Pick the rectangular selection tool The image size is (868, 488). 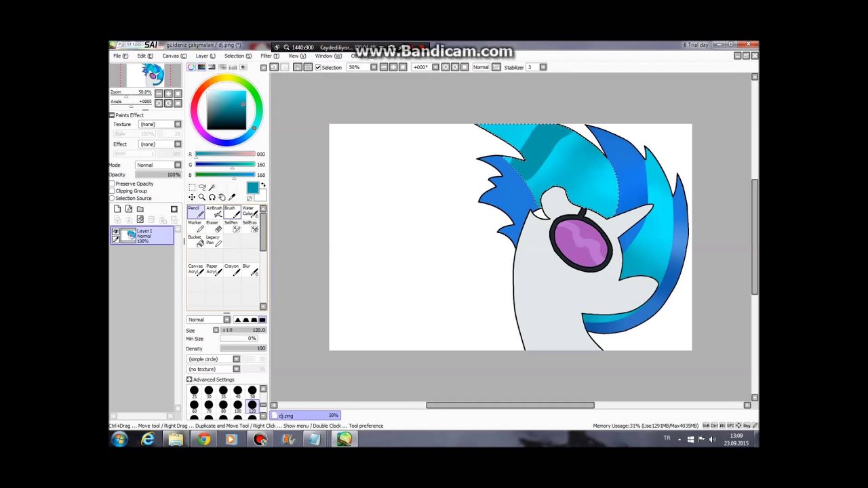(192, 188)
